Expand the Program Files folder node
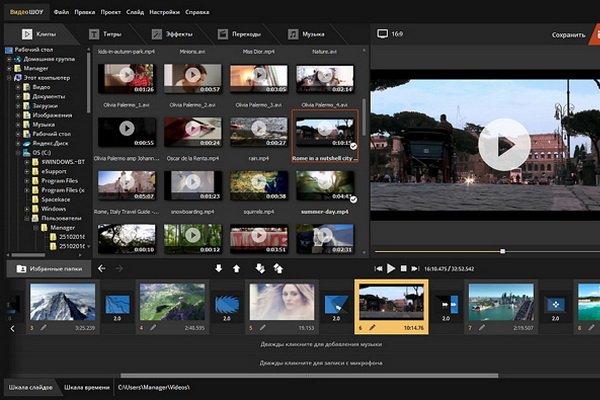The height and width of the screenshot is (400, 600). coord(28,181)
